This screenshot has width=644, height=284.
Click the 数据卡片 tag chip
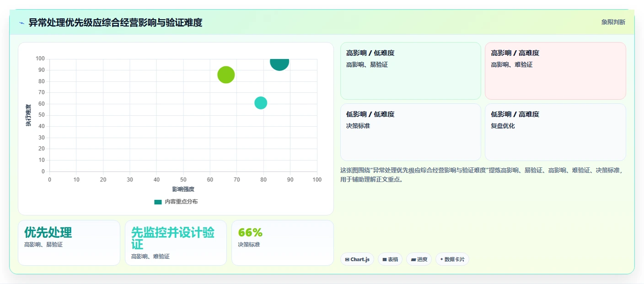[x=452, y=259]
